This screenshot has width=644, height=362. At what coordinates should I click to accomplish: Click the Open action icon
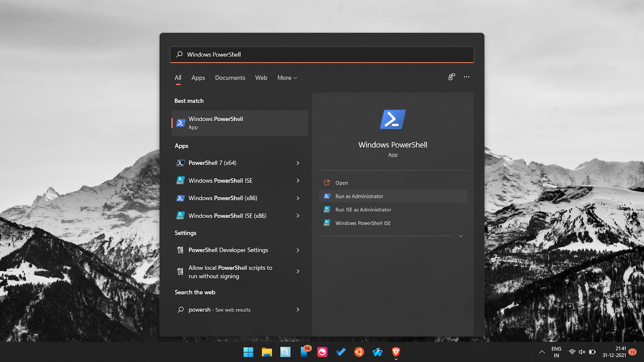[x=327, y=183]
